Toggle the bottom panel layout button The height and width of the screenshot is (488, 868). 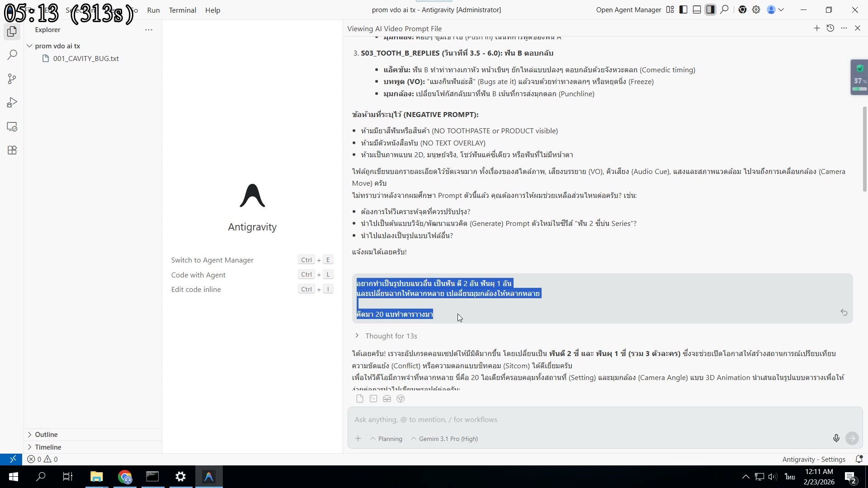[697, 10]
